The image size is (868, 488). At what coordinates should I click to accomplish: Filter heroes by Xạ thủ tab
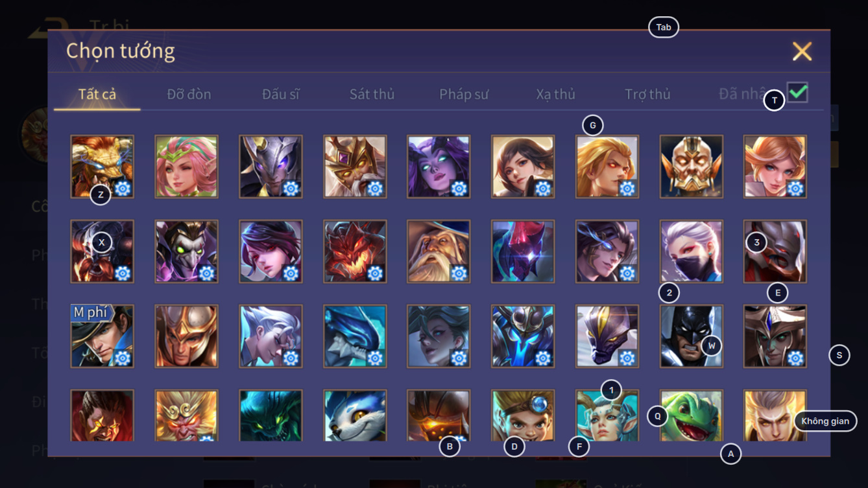[555, 94]
